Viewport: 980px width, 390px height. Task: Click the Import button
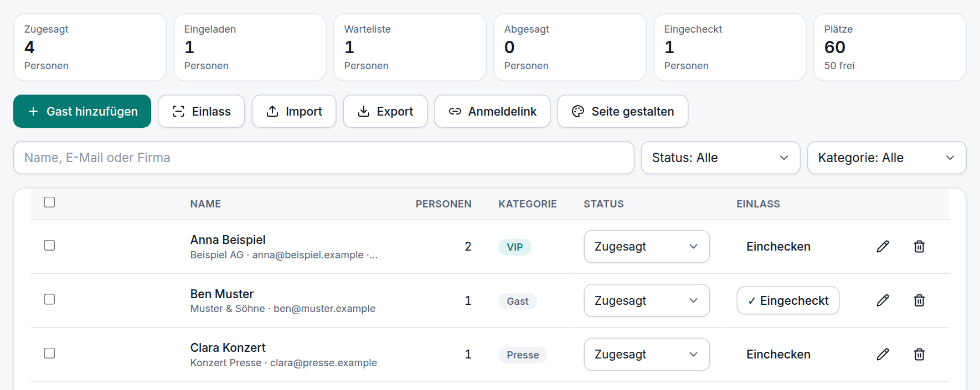[294, 111]
